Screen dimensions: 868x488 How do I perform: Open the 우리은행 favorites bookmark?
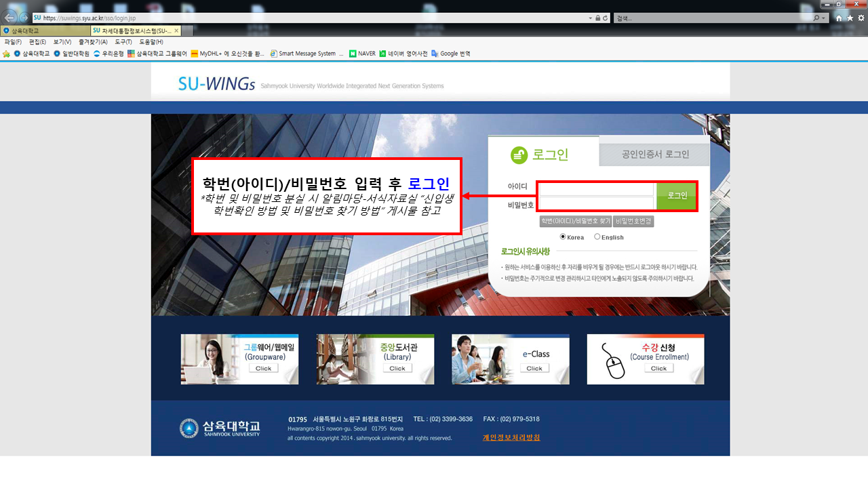click(x=108, y=54)
